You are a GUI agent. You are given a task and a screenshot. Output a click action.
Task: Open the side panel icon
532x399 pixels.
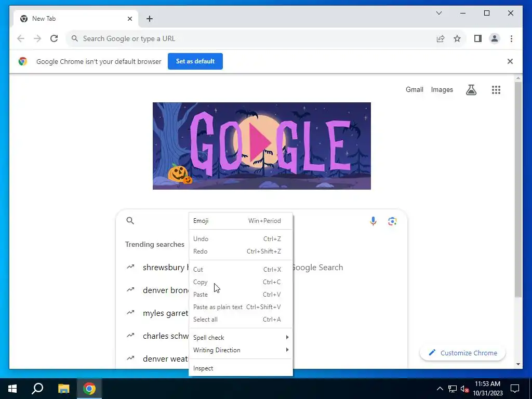pos(478,38)
